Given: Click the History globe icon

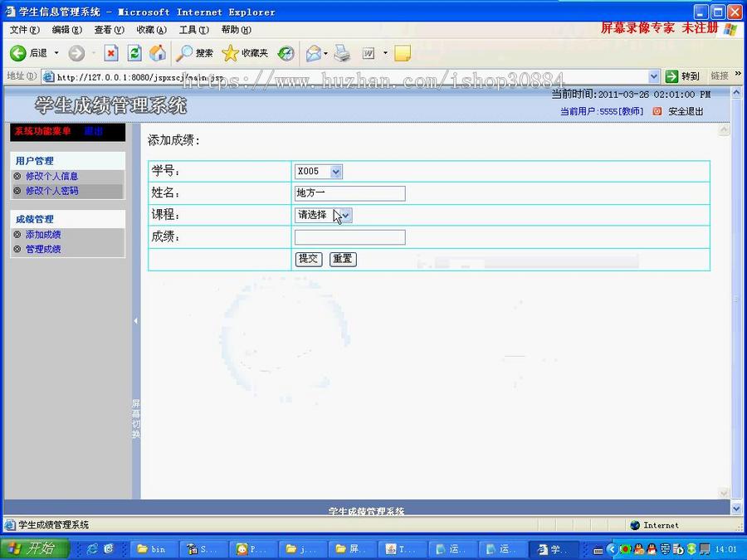Looking at the screenshot, I should [x=286, y=53].
